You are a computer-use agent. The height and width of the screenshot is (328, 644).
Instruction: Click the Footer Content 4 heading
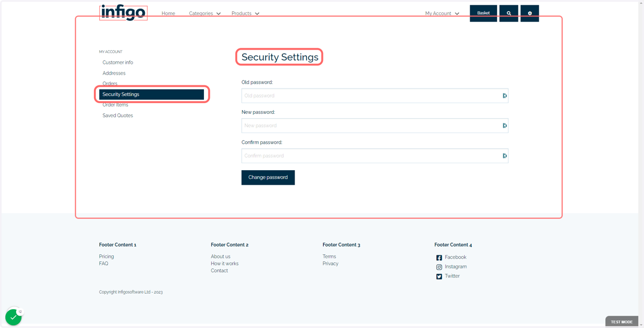click(x=453, y=245)
